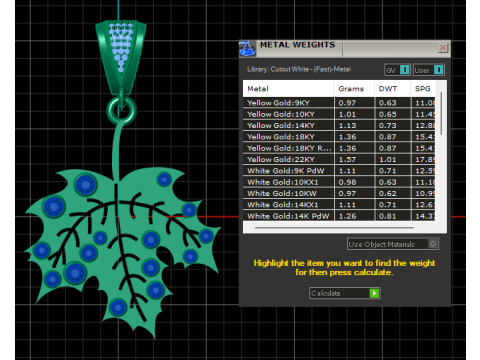Select the White Gold:9K PdW row

click(339, 171)
